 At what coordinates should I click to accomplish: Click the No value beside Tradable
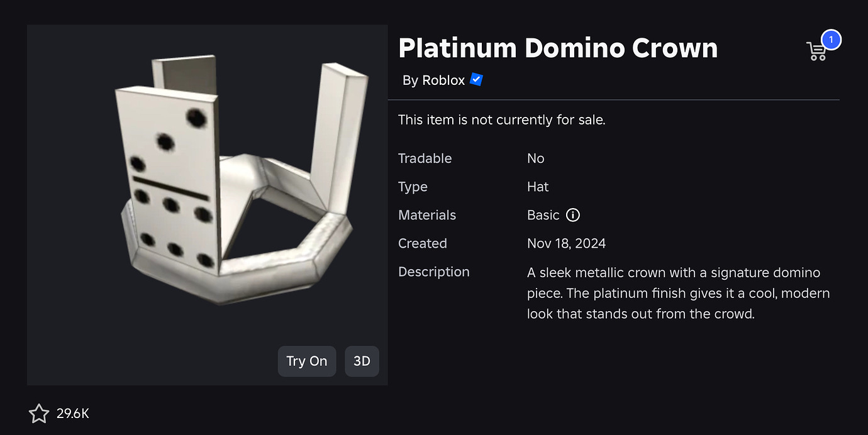tap(536, 158)
